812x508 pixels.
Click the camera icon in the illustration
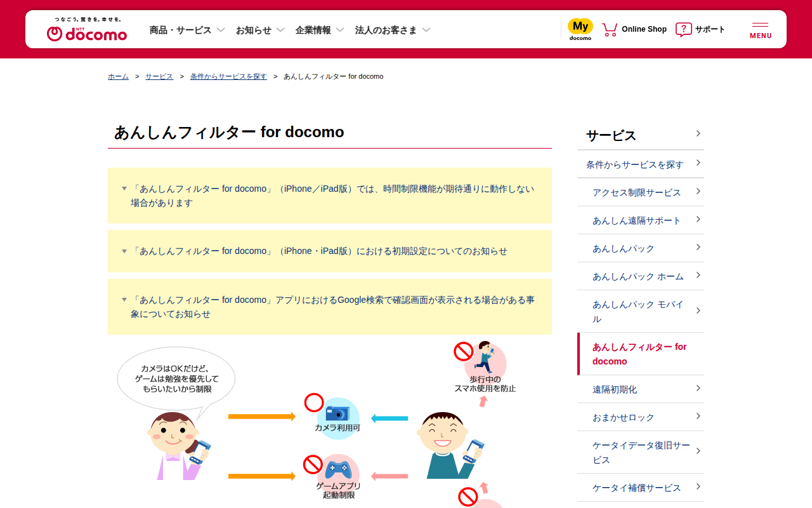pyautogui.click(x=337, y=413)
